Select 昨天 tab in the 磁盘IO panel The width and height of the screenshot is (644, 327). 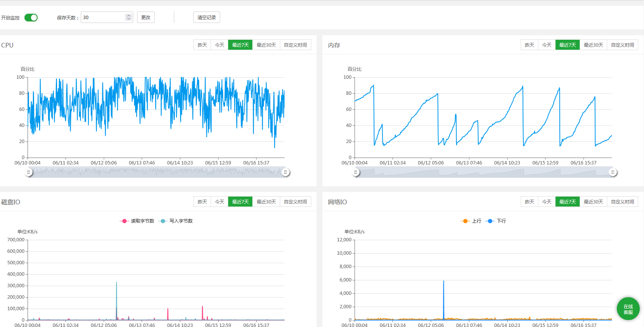[x=202, y=202]
